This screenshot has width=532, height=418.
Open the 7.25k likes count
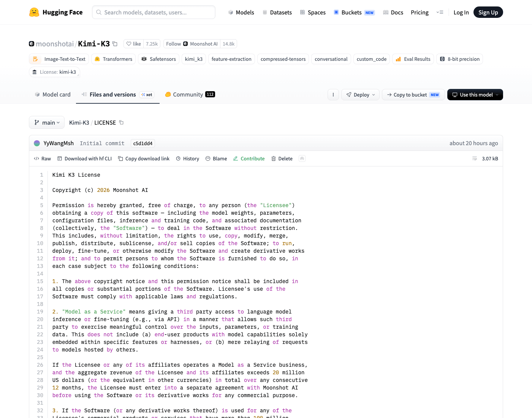point(152,44)
